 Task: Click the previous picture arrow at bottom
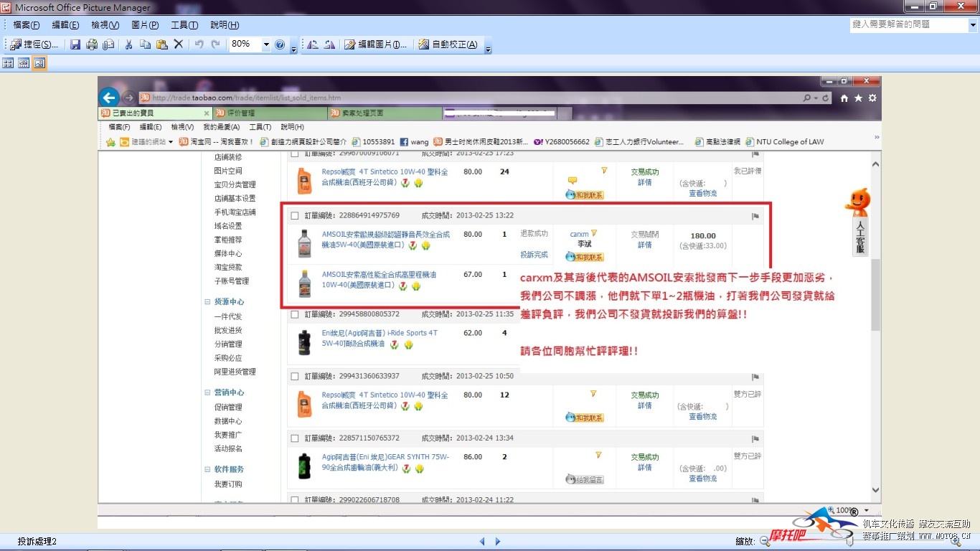point(482,542)
